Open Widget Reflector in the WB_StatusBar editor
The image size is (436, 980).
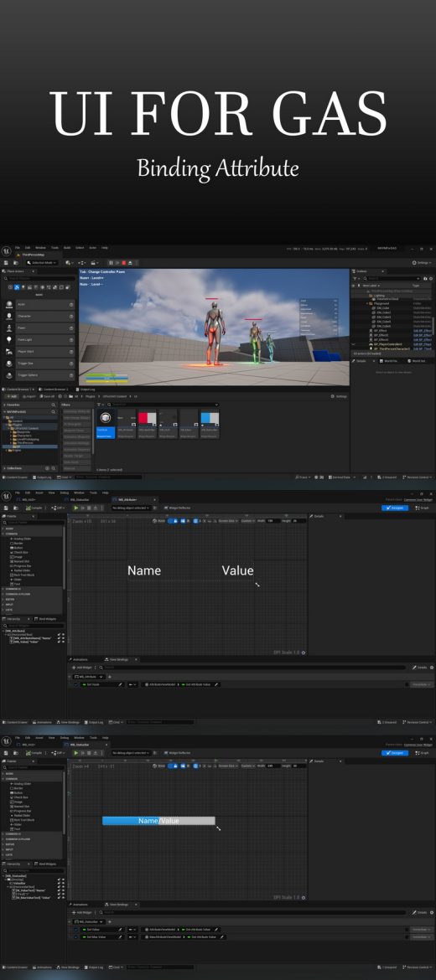point(177,752)
